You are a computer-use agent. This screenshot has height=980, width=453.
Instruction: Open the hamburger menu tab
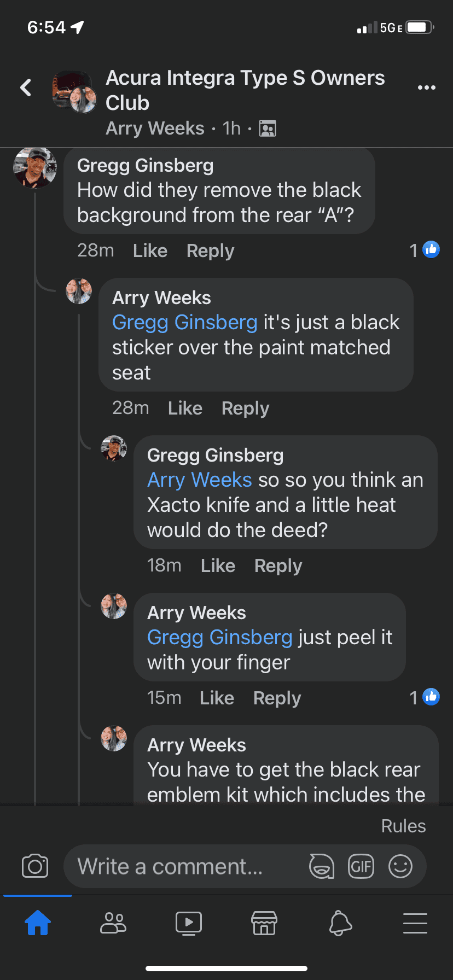(415, 923)
